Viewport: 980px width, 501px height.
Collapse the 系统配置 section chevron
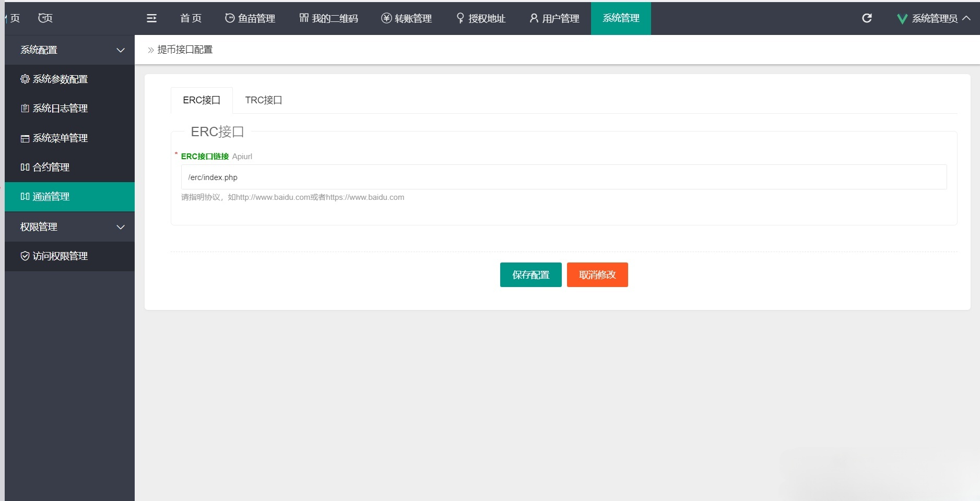(121, 50)
